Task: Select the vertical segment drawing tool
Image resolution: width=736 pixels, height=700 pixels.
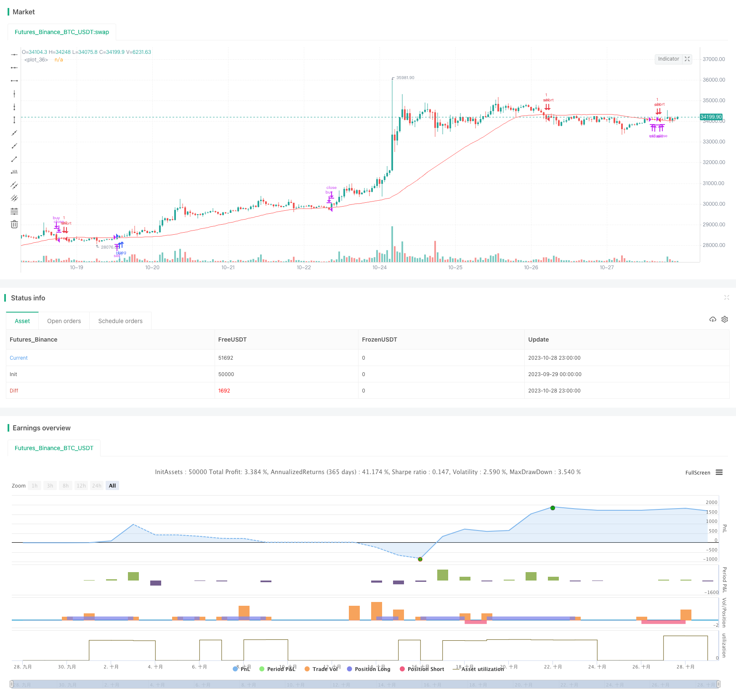Action: [x=14, y=120]
